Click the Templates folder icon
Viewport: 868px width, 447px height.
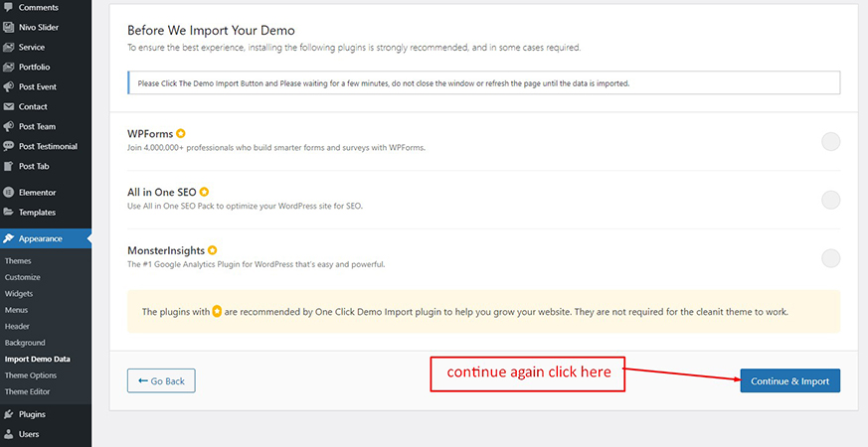pyautogui.click(x=9, y=212)
